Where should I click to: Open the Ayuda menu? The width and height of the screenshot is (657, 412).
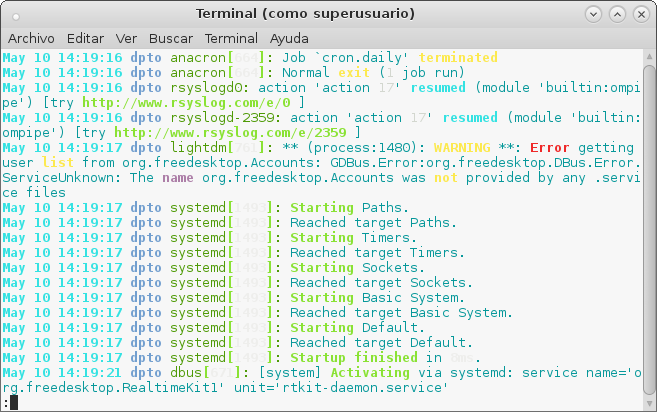(289, 39)
